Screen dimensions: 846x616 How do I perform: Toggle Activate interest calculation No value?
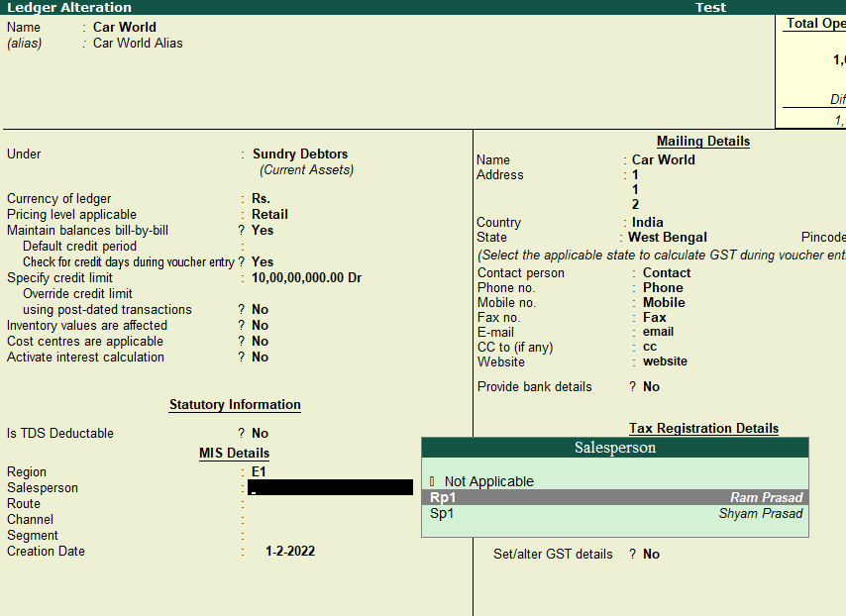click(x=260, y=357)
